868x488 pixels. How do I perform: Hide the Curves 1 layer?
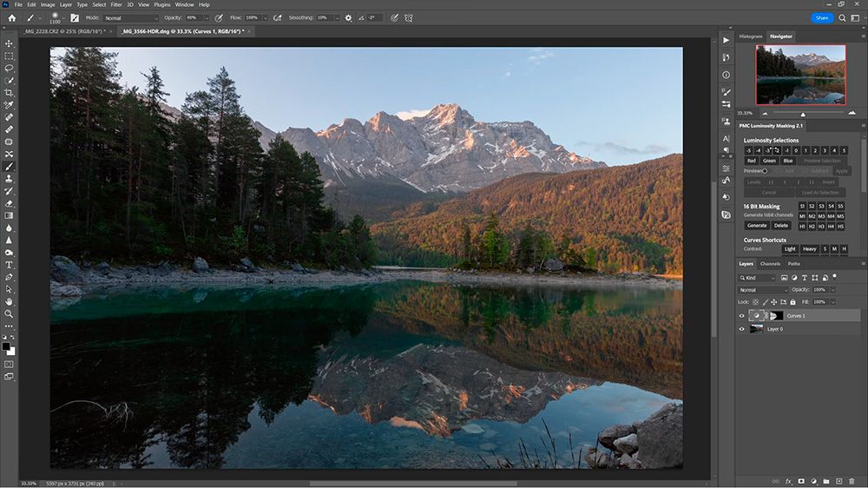coord(741,316)
